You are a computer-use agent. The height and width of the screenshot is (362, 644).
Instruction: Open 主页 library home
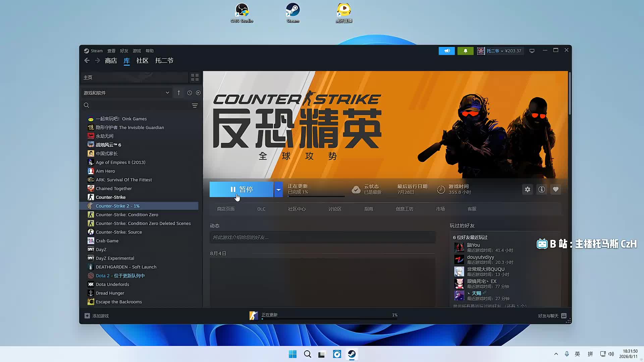(135, 77)
